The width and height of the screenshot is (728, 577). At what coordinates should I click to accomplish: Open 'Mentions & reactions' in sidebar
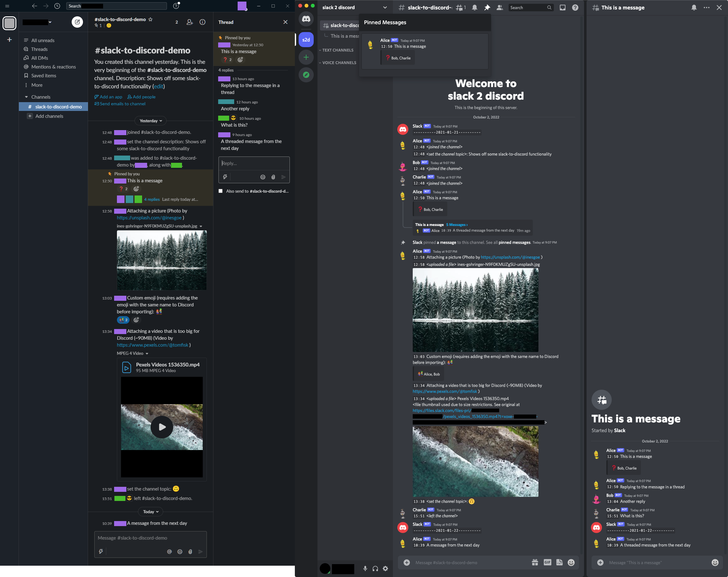click(x=53, y=67)
